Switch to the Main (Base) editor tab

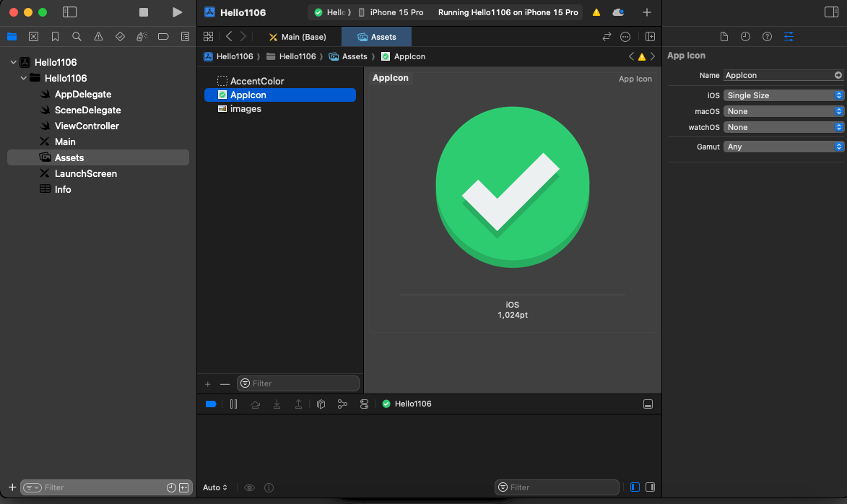click(x=297, y=37)
